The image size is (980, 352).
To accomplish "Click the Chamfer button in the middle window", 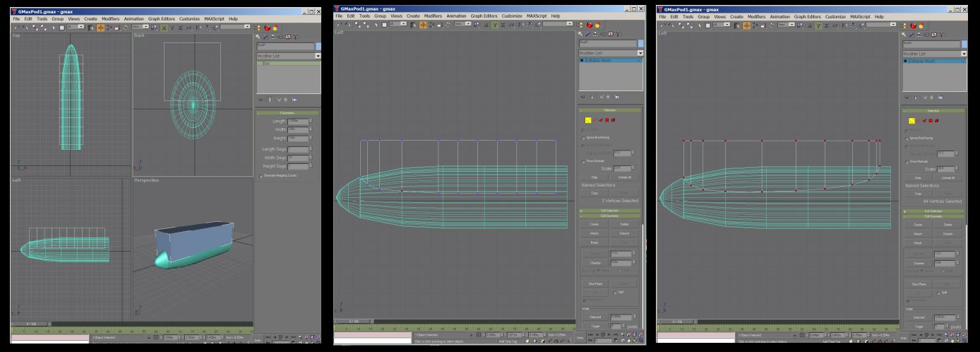I will click(594, 262).
